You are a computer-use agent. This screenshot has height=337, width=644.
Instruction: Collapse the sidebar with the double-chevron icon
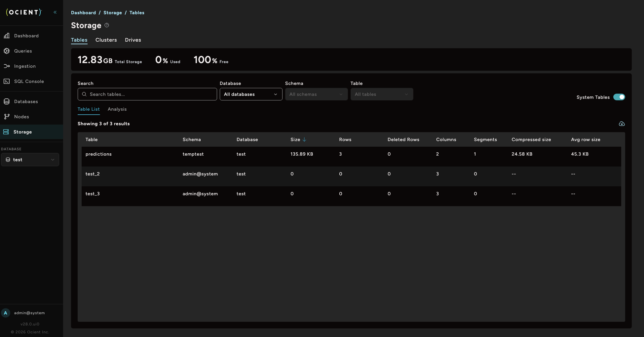pyautogui.click(x=55, y=12)
